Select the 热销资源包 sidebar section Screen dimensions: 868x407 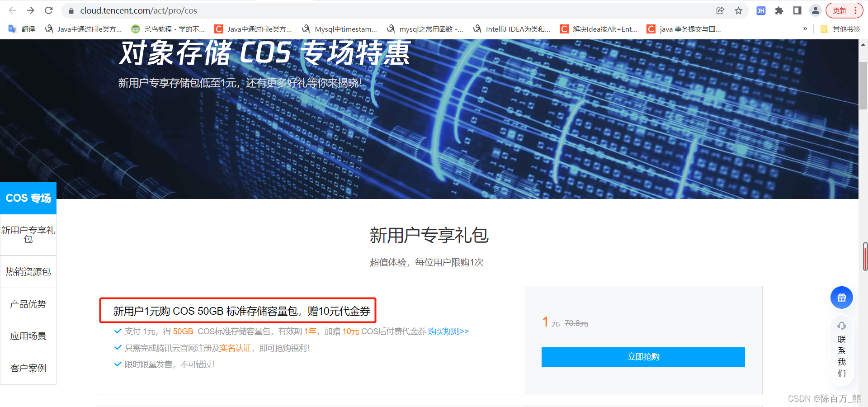28,271
